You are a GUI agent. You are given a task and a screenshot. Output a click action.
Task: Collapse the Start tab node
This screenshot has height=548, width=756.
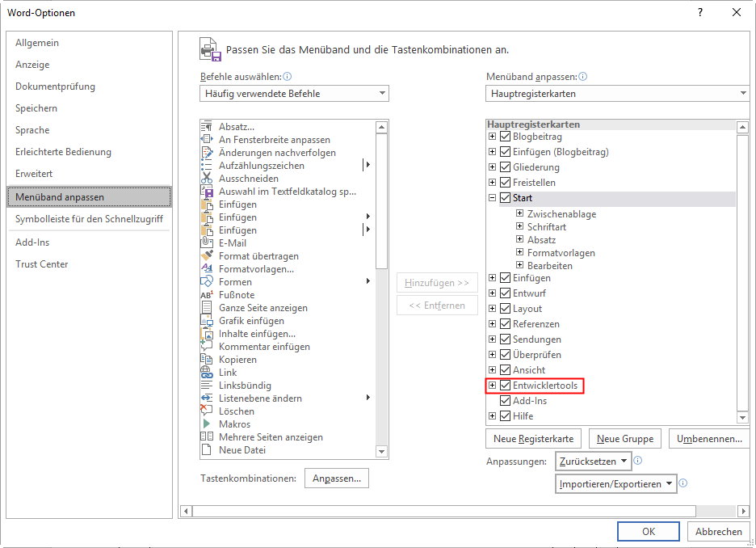492,198
